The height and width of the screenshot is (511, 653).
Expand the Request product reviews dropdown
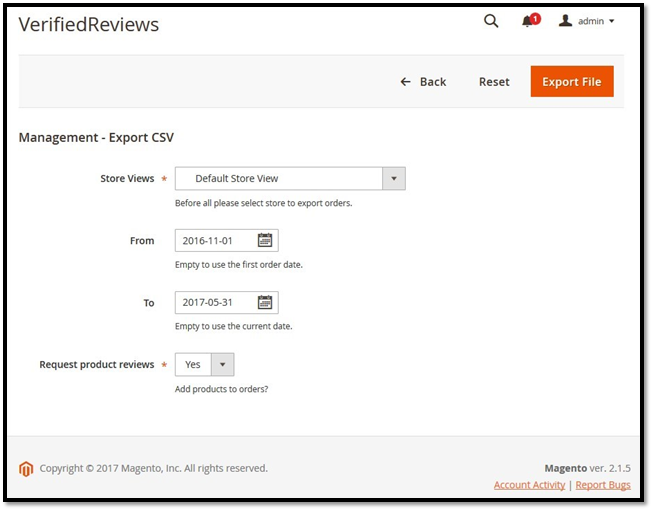pos(223,365)
